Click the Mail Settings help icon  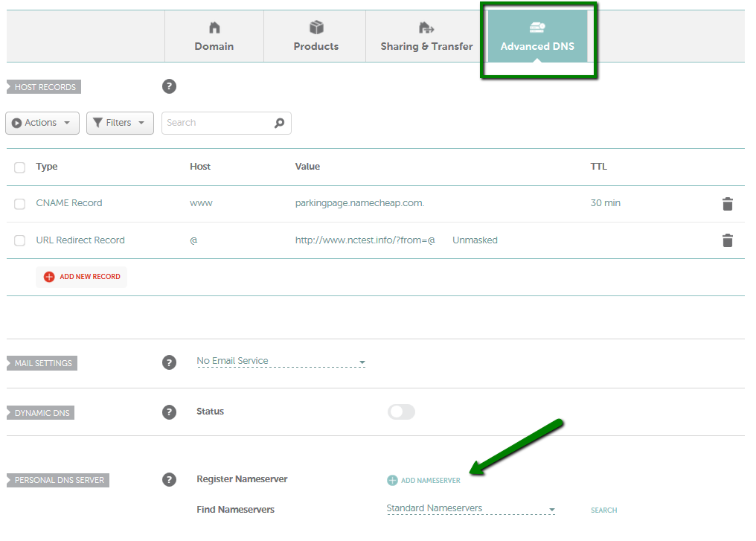coord(169,362)
